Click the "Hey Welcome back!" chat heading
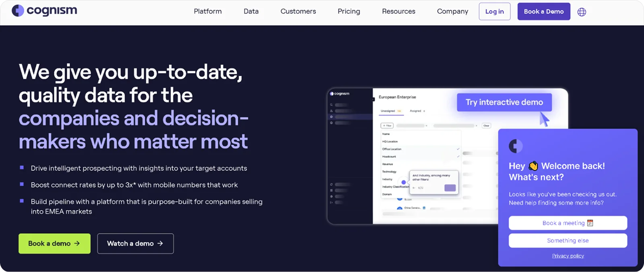644x272 pixels. [557, 171]
